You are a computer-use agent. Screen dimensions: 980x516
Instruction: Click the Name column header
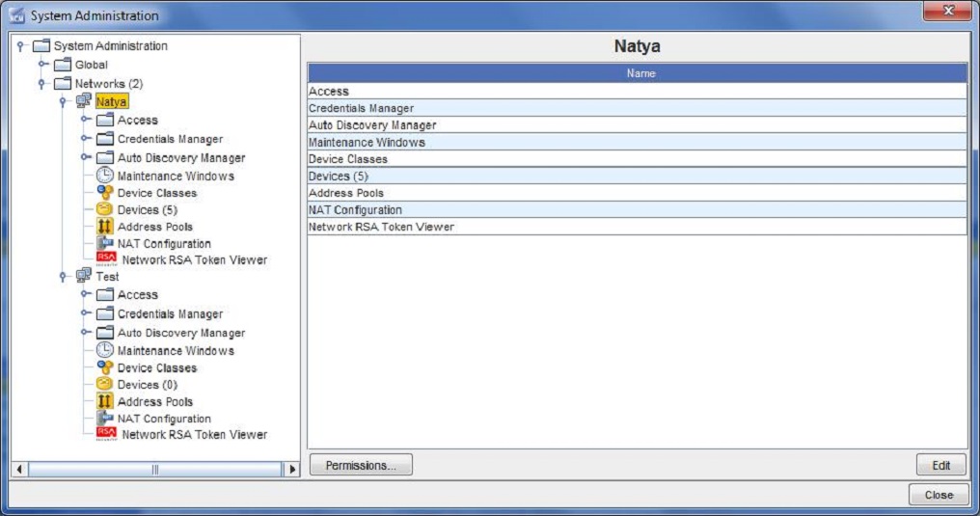tap(638, 73)
